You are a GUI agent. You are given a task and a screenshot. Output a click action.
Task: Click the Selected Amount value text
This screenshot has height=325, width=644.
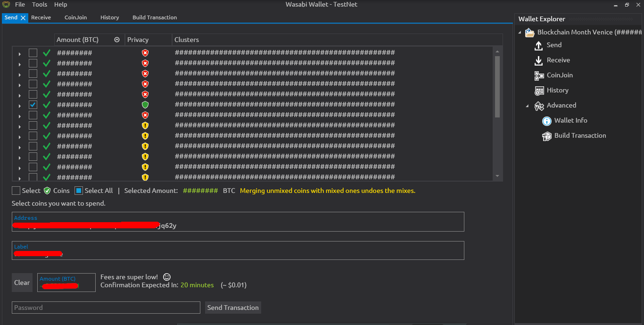click(x=200, y=191)
